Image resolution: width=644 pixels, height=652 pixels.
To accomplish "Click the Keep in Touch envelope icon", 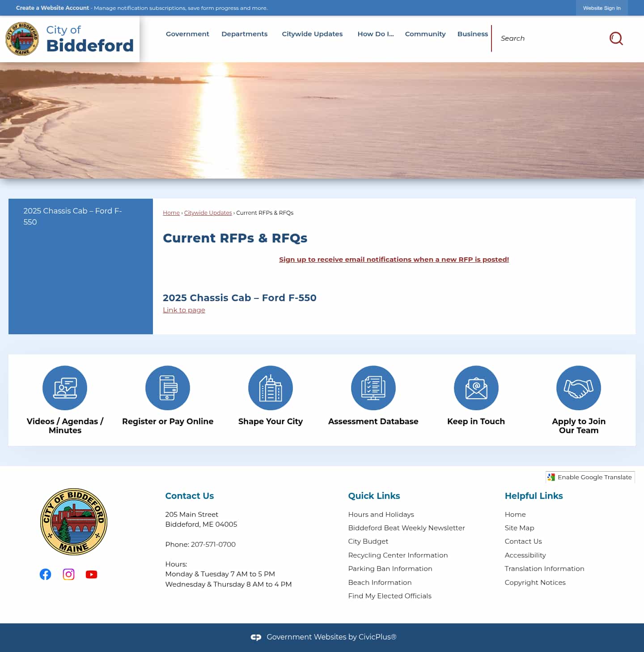I will (x=476, y=388).
